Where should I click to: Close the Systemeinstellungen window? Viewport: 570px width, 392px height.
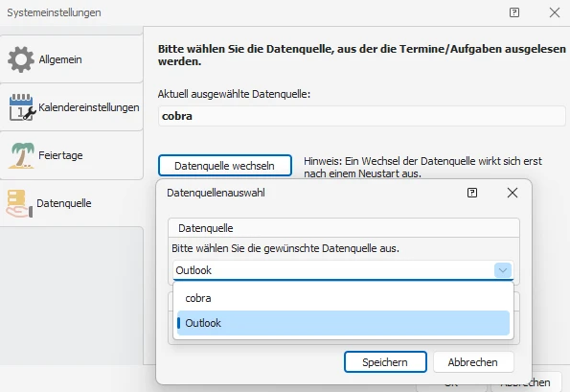coord(555,12)
